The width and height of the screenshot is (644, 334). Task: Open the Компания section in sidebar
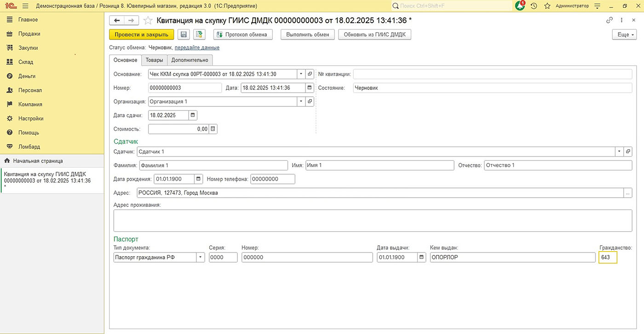point(52,104)
